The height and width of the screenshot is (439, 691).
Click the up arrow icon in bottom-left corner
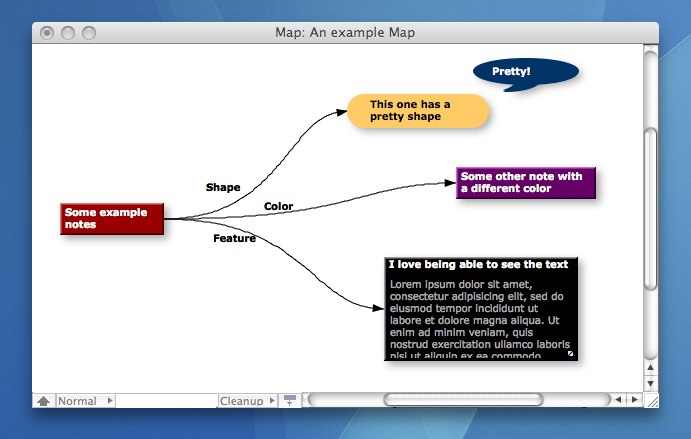pyautogui.click(x=44, y=401)
